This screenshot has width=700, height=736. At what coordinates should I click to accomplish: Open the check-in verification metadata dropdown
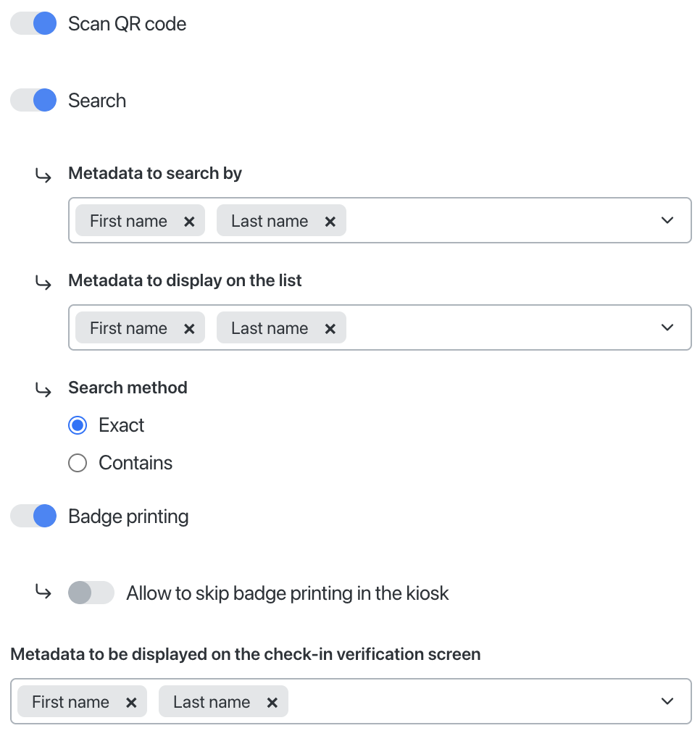[667, 701]
